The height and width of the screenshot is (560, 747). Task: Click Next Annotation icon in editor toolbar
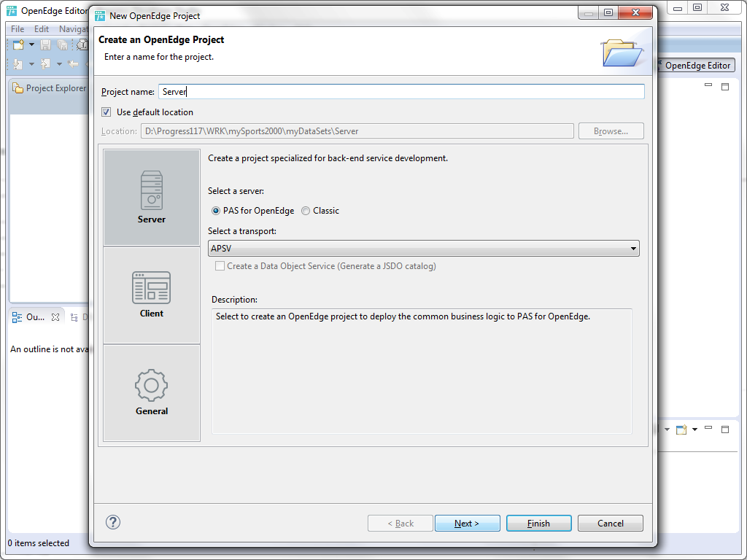pos(18,64)
